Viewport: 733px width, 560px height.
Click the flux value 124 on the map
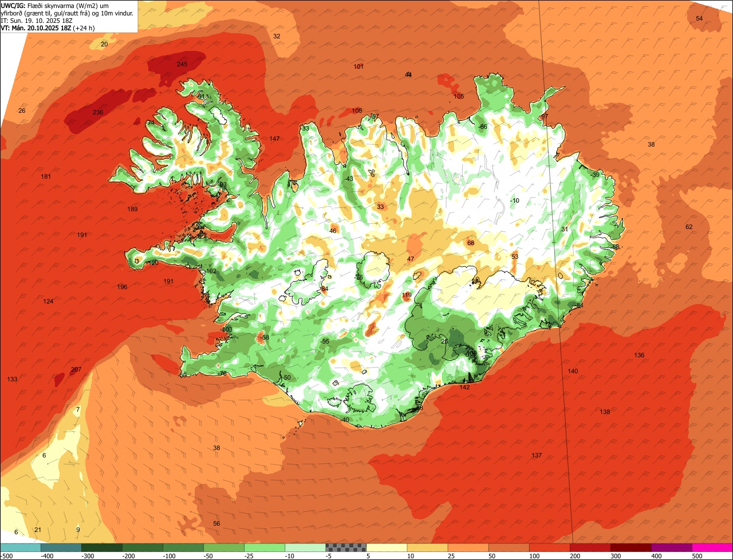point(48,301)
